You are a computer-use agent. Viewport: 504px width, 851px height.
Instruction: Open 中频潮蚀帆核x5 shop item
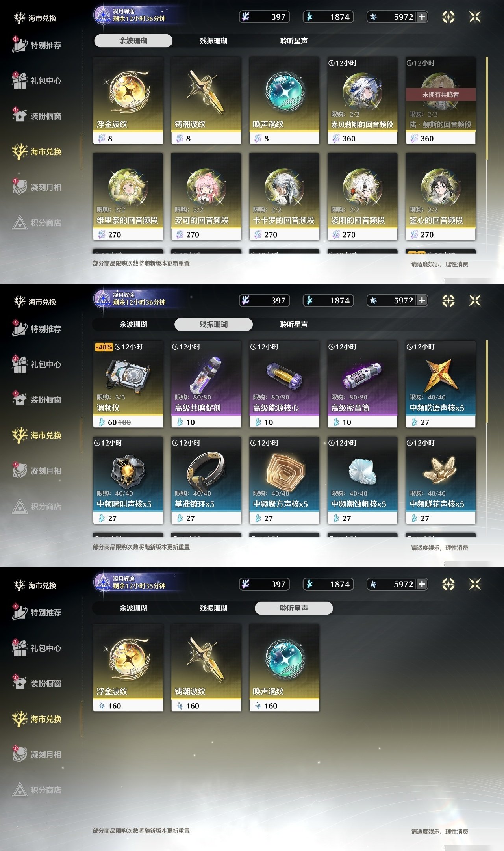362,480
